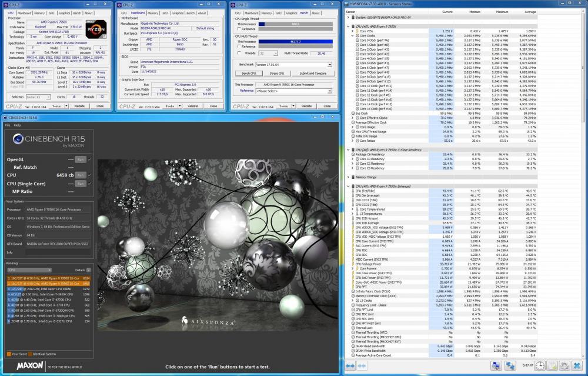
Task: Enable Reference under CPU Multi Thread
Action: pyautogui.click(x=239, y=46)
